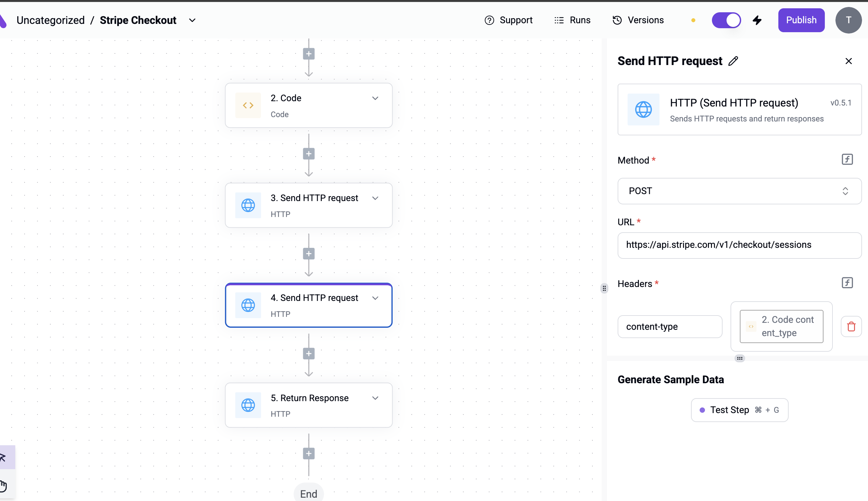868x501 pixels.
Task: Click the content-type header key field
Action: [670, 326]
